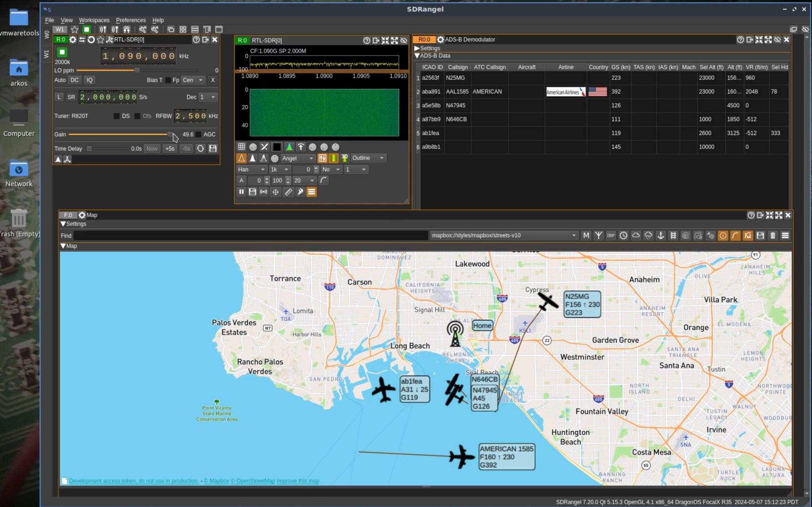The width and height of the screenshot is (812, 507).
Task: Open the Angel colormap dropdown
Action: pos(297,158)
